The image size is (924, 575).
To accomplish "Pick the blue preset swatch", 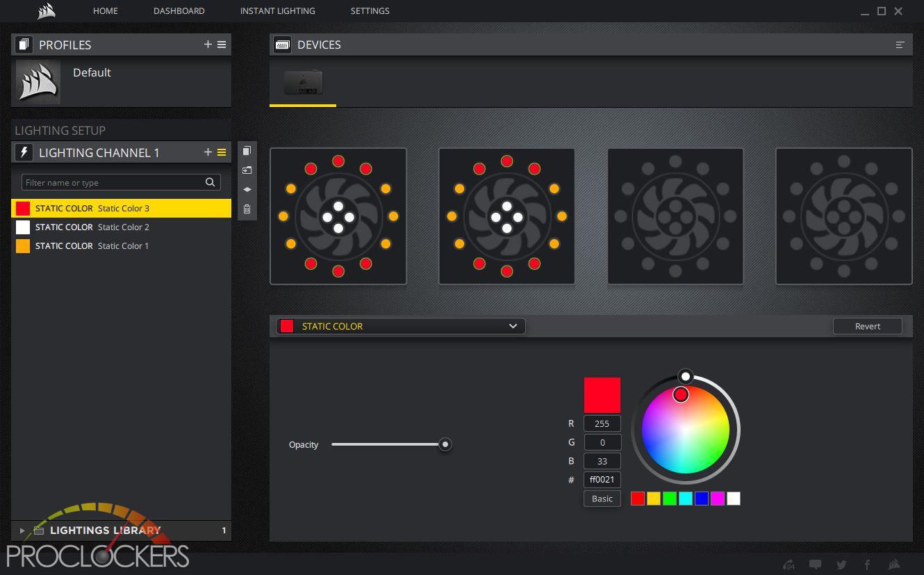I will tap(702, 498).
